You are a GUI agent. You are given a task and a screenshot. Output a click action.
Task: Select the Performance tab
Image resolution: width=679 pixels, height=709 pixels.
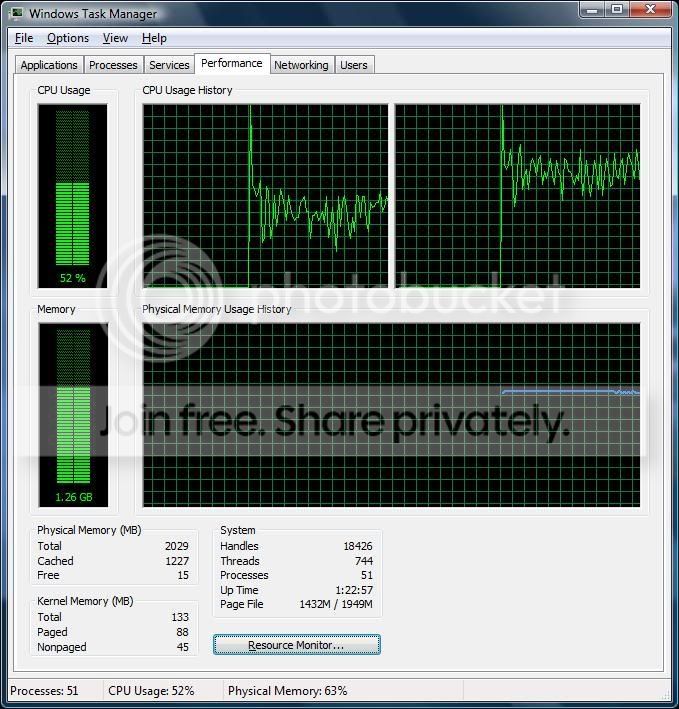point(232,63)
